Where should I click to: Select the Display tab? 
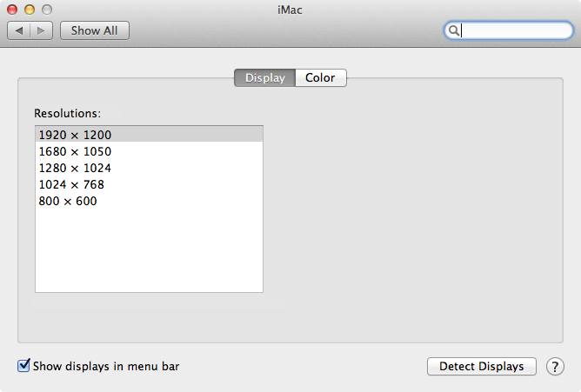click(x=265, y=77)
